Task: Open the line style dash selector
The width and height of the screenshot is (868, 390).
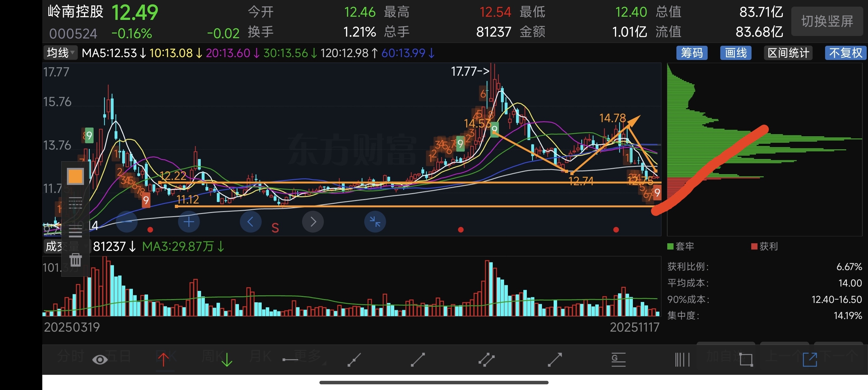Action: [x=75, y=203]
